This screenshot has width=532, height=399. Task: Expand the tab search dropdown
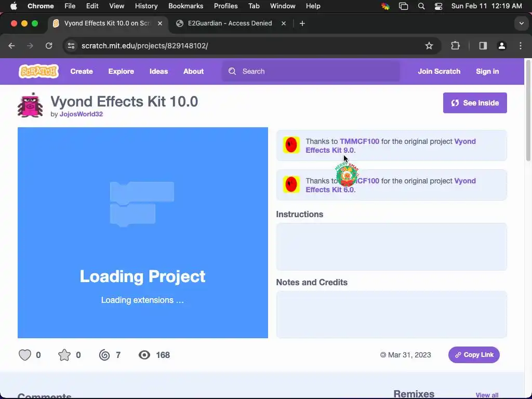(521, 23)
